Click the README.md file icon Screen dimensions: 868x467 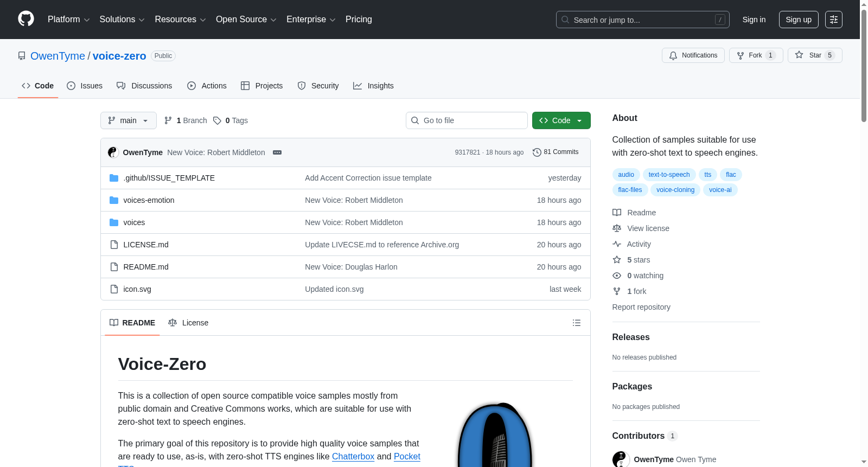114,267
